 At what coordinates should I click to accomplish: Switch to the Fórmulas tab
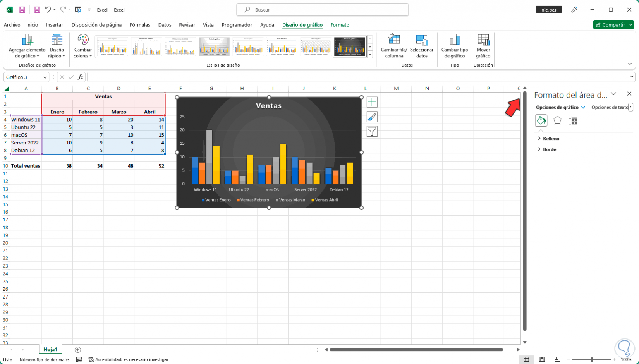(x=140, y=25)
